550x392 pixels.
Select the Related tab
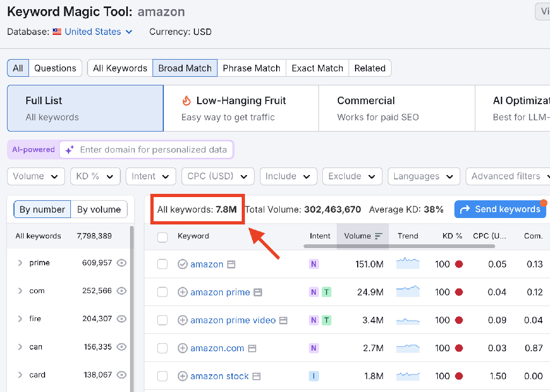click(x=370, y=68)
